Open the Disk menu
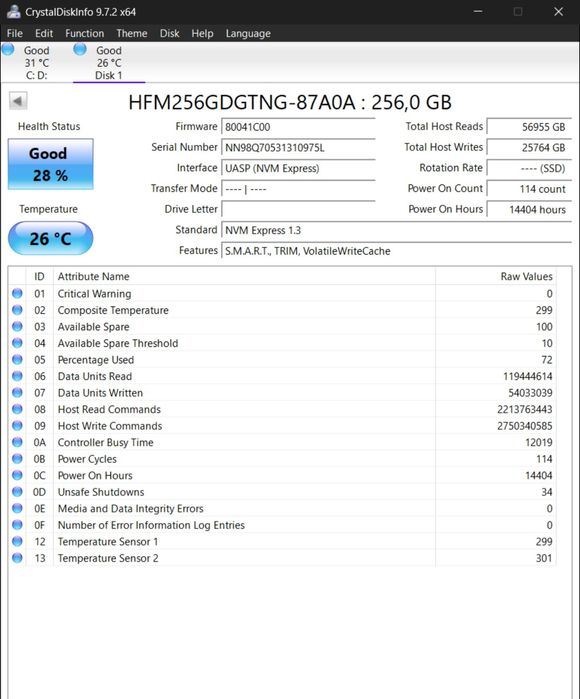The image size is (580, 699). point(169,33)
